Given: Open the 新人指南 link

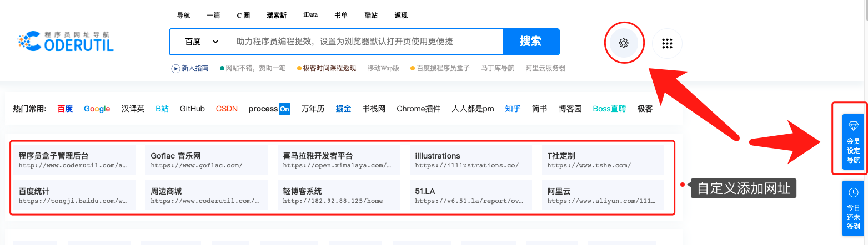Looking at the screenshot, I should coord(195,68).
